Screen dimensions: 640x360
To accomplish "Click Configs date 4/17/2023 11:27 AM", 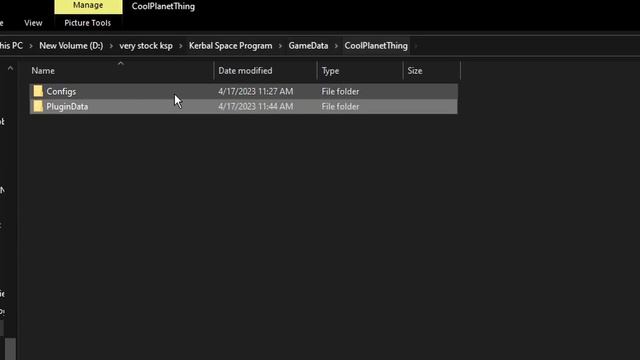I will [256, 91].
